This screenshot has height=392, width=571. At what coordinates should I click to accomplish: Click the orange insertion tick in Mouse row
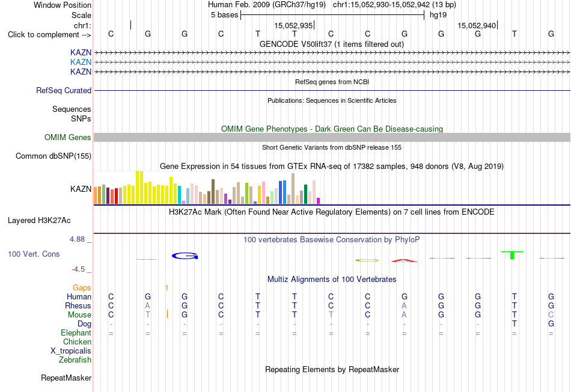(x=167, y=314)
